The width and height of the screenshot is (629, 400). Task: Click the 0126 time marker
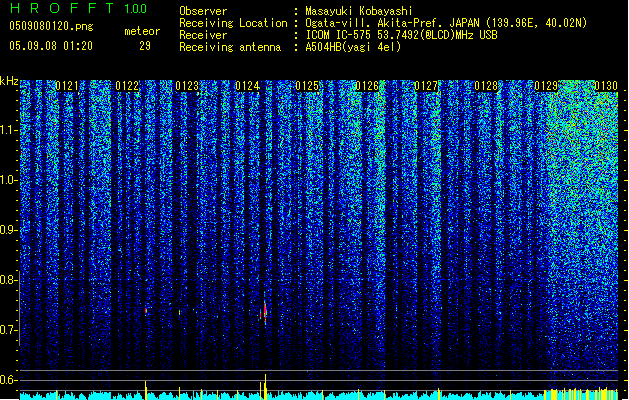click(x=367, y=86)
